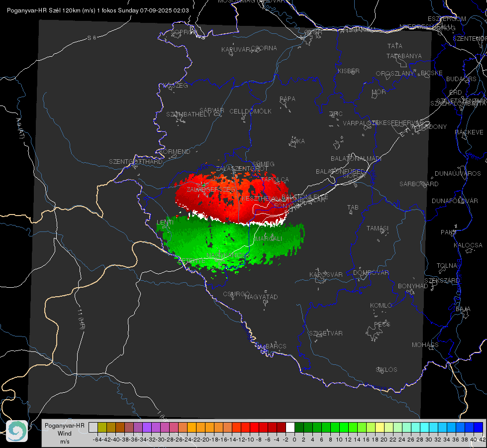The width and height of the screenshot is (487, 448).
Task: Click the TATA label on the map
Action: click(x=395, y=46)
